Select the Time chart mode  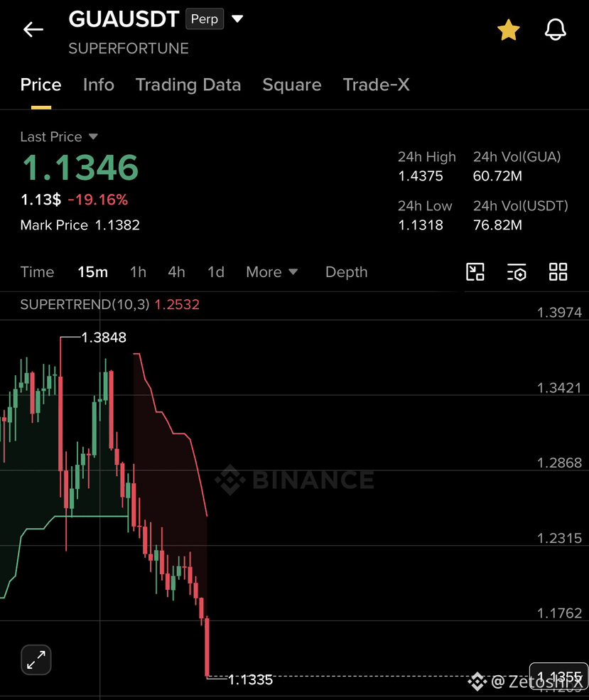pos(37,272)
